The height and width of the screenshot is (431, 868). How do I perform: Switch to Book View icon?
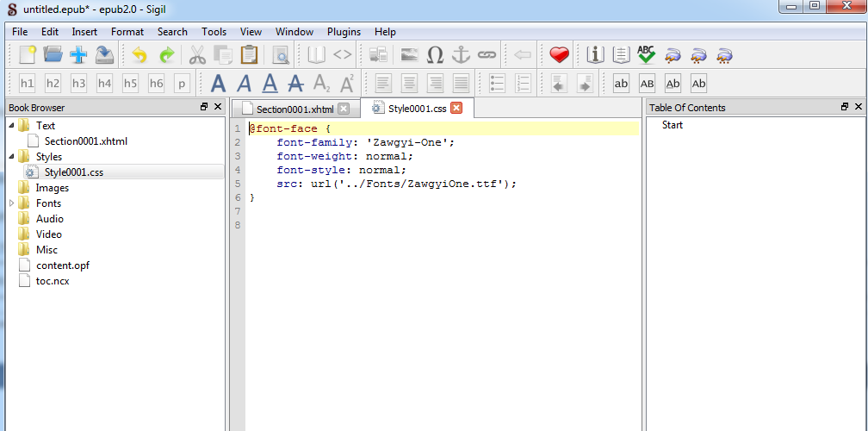316,55
